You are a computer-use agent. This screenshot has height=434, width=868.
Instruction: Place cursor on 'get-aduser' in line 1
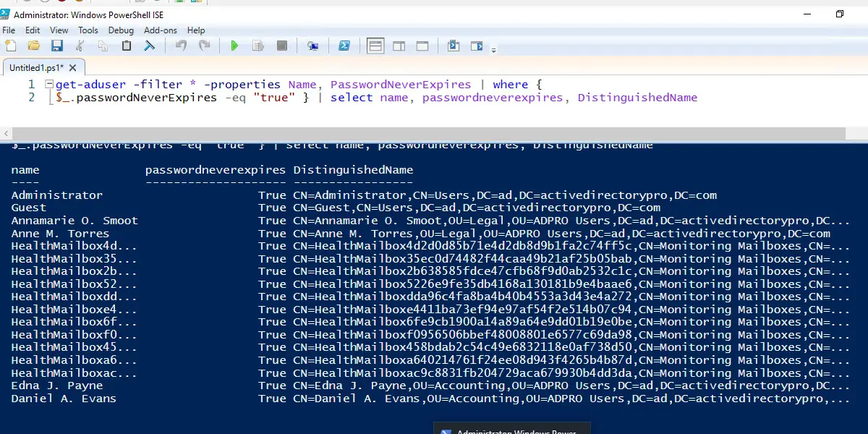click(x=90, y=85)
